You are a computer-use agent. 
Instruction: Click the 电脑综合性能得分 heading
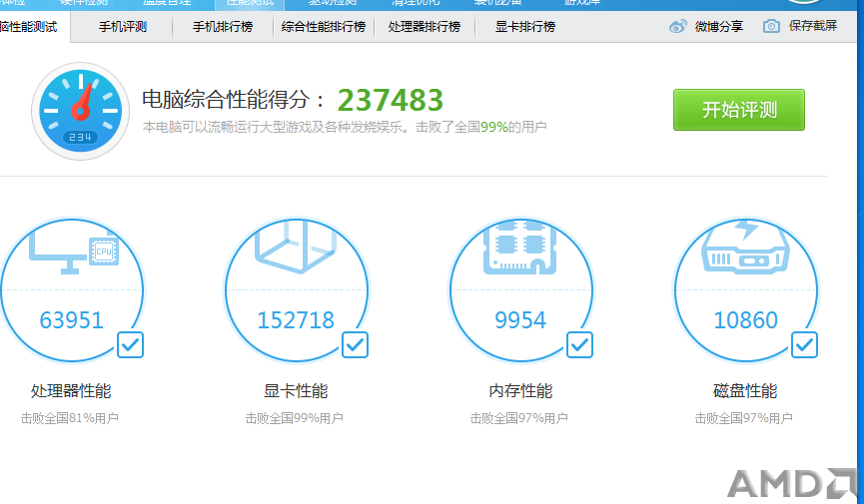tap(234, 100)
